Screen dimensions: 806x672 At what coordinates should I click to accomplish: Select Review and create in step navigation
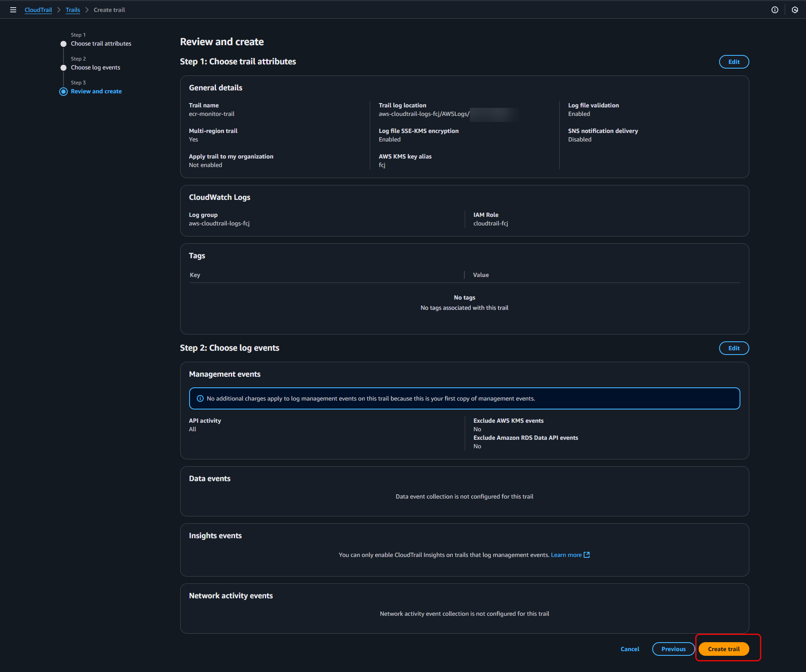pos(96,92)
